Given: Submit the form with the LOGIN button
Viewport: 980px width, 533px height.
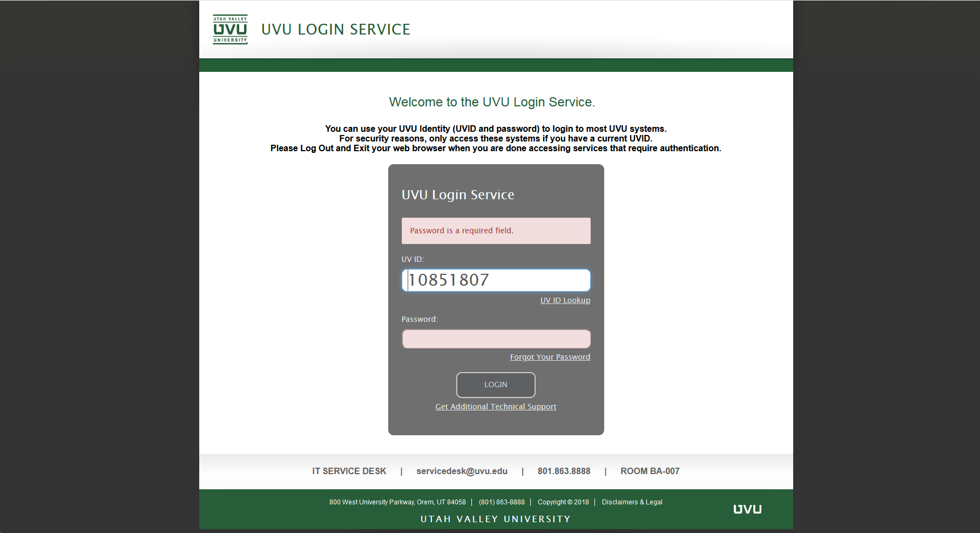Looking at the screenshot, I should click(496, 384).
